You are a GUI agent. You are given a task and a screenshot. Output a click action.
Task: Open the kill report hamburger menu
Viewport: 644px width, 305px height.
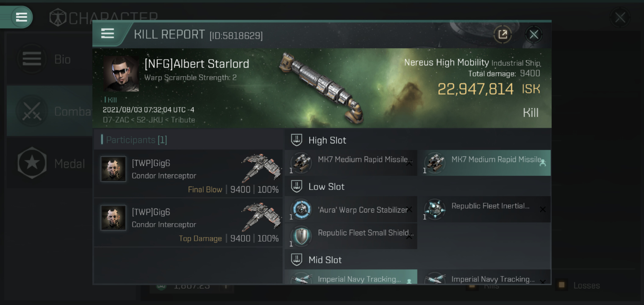pyautogui.click(x=107, y=33)
